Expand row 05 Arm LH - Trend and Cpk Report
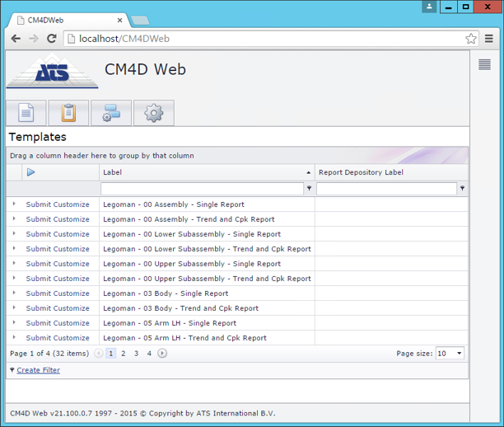The height and width of the screenshot is (427, 504). 14,337
